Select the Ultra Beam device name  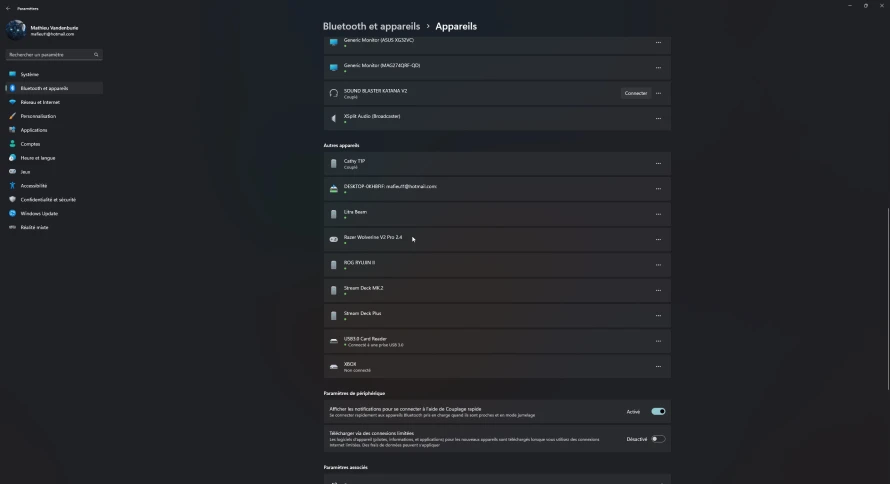coord(355,212)
